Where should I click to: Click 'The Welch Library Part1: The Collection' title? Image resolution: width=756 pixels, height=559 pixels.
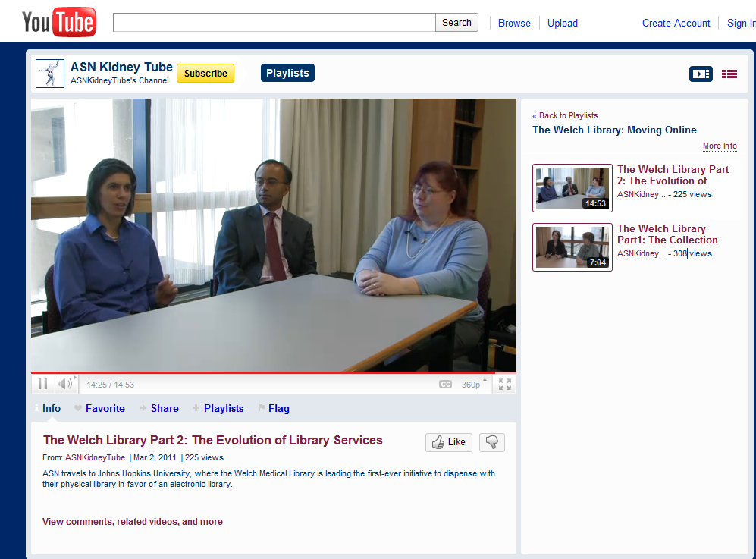[x=667, y=234]
